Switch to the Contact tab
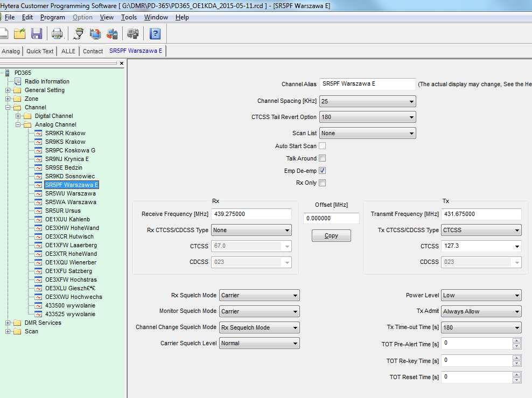Screen dimensions: 532x398 click(x=93, y=51)
